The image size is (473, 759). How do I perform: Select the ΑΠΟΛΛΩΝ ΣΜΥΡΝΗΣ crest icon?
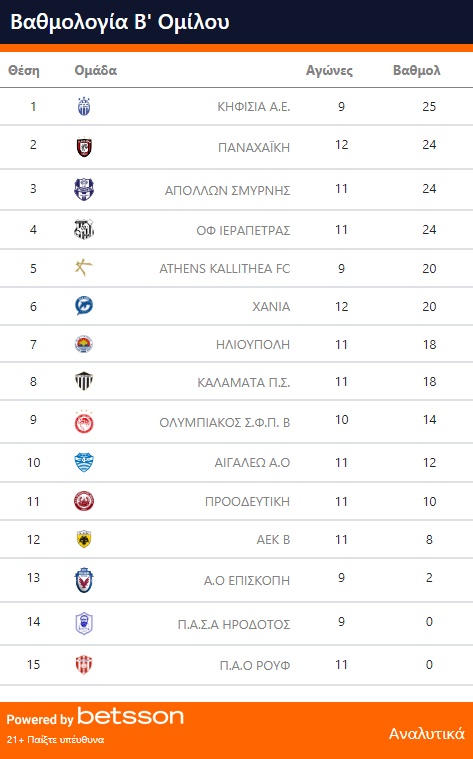pyautogui.click(x=84, y=190)
